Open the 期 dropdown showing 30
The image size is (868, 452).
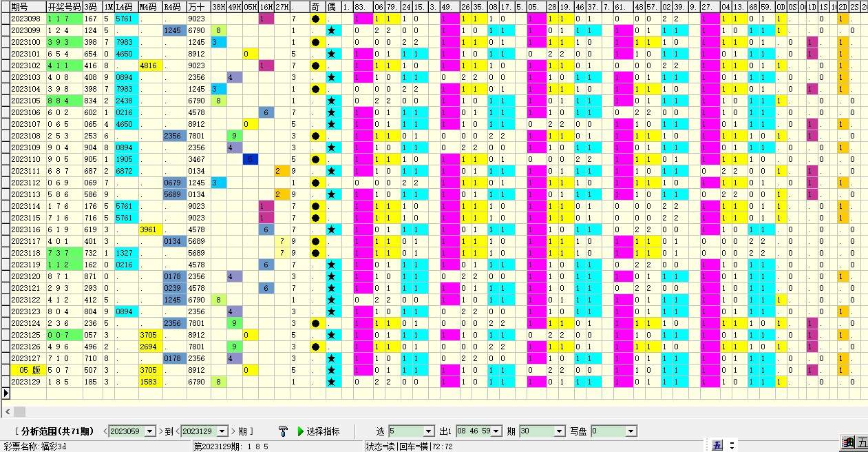(x=559, y=431)
